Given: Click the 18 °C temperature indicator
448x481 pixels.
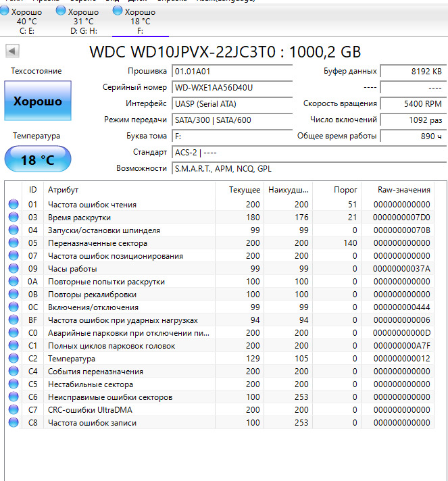Looking at the screenshot, I should coord(38,160).
